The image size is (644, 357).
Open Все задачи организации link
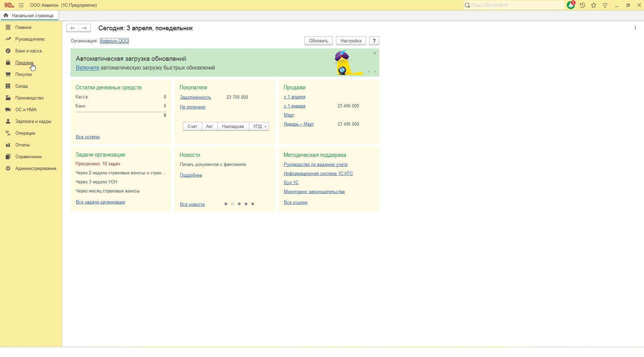pos(100,202)
